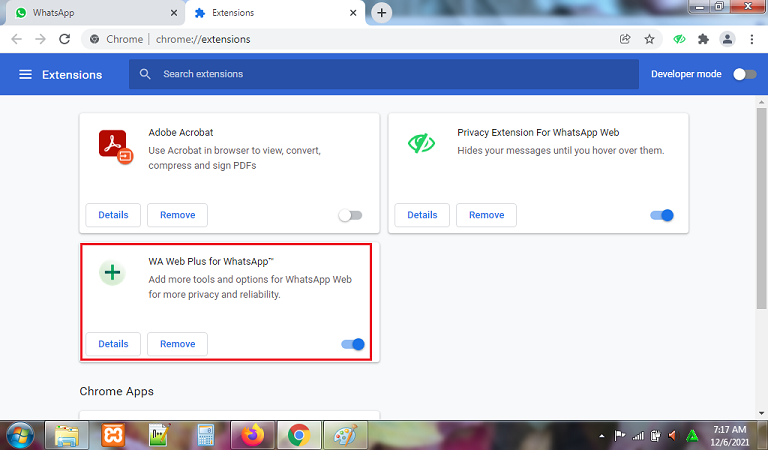The image size is (768, 450).
Task: Click the Adobe Acrobat extension icon
Action: 116,146
